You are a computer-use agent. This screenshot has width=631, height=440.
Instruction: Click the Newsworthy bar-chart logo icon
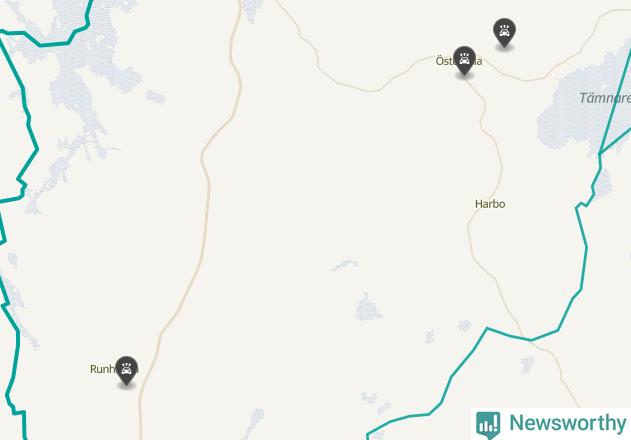pos(488,425)
